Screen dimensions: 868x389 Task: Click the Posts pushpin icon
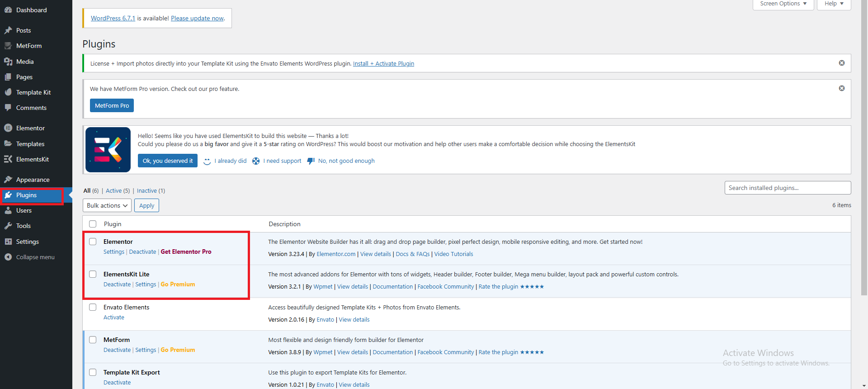click(x=8, y=30)
